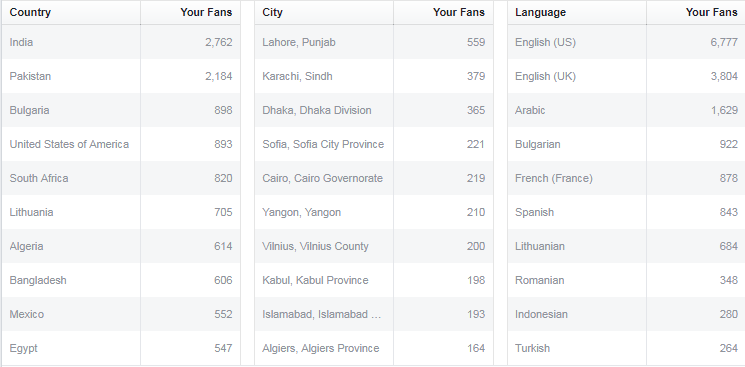Click Lahore, Punjab city entry

click(x=299, y=42)
